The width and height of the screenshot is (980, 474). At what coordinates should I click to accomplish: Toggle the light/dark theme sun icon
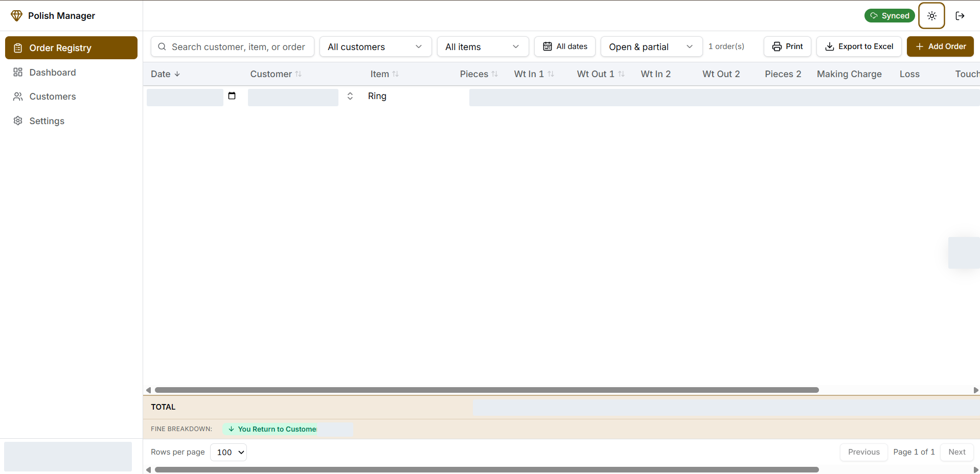[931, 16]
